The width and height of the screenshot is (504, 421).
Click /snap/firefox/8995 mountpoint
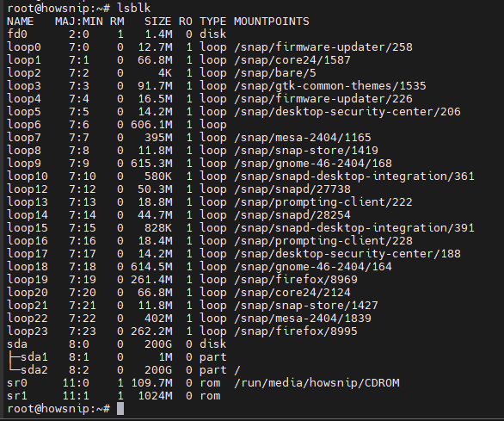(x=295, y=331)
